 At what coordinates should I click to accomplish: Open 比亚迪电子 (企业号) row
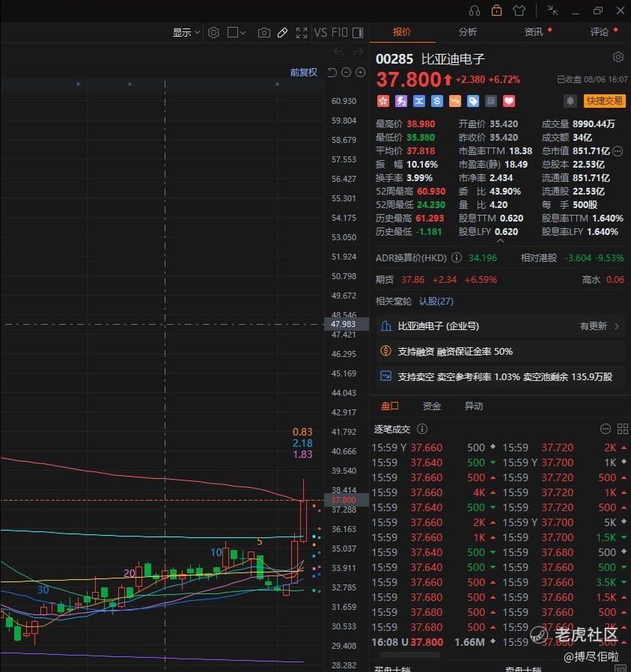(x=500, y=326)
